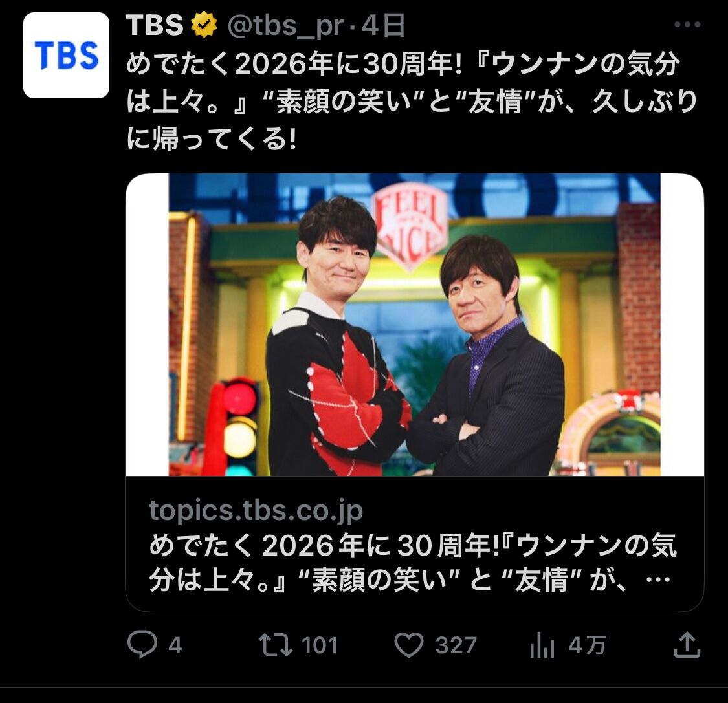This screenshot has height=703, width=728.
Task: Click the view count 4万
Action: click(x=588, y=645)
